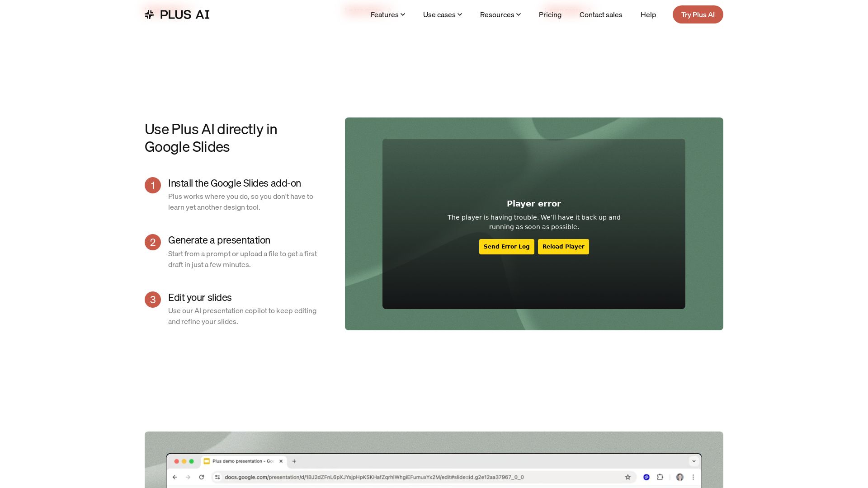Select step 3 number badge

point(153,300)
